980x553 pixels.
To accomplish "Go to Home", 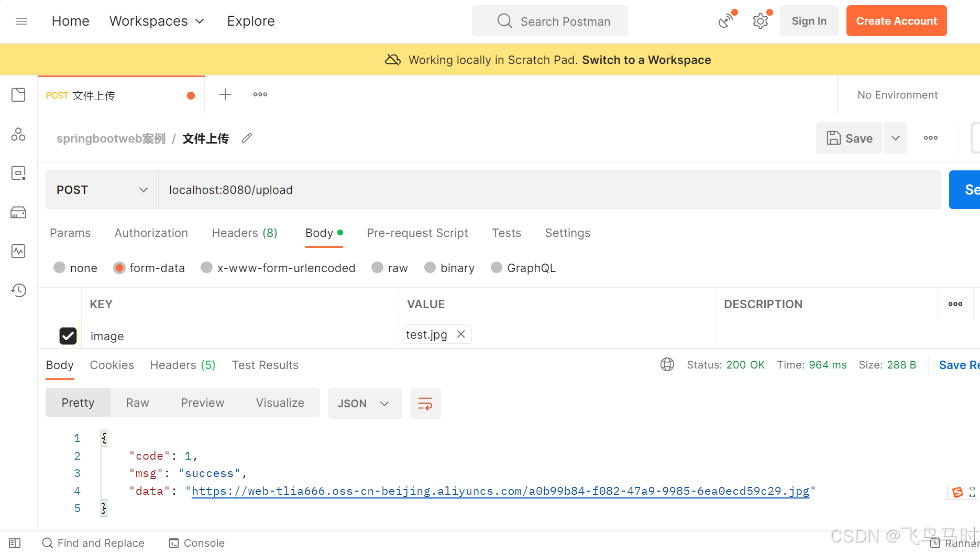I will click(x=71, y=21).
